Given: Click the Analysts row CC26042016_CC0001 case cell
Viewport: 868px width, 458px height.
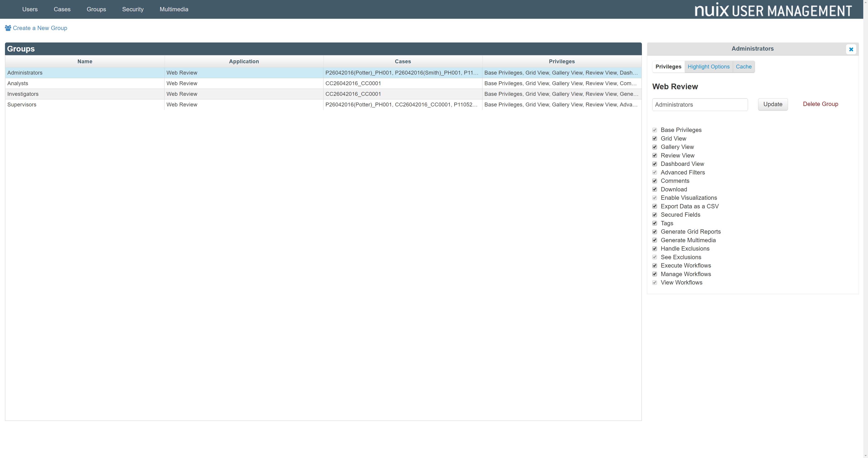Looking at the screenshot, I should [x=403, y=84].
